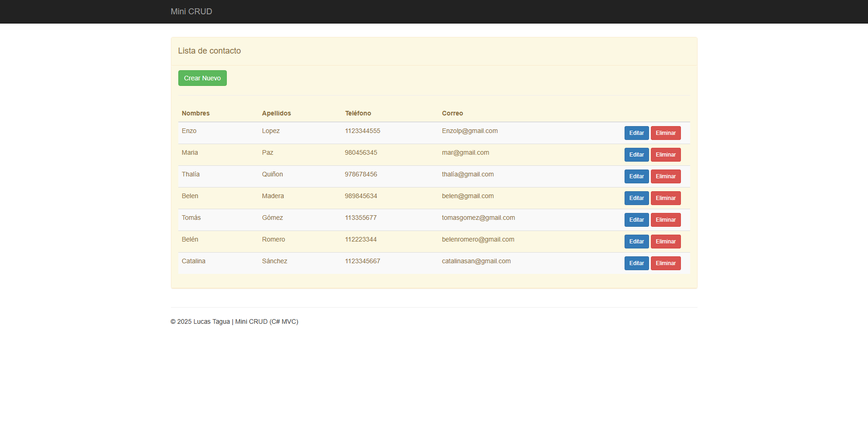Delete the Catalina Sánchez contact

pos(665,263)
